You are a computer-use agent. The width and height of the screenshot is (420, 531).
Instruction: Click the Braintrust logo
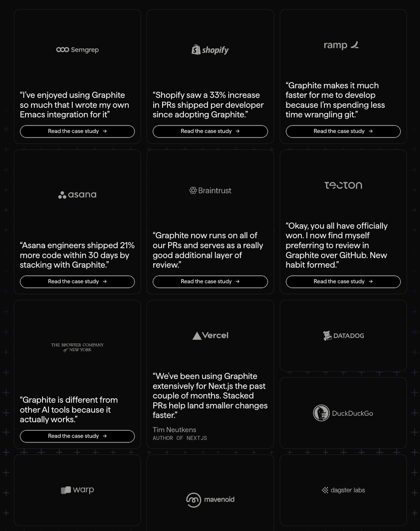pos(210,190)
